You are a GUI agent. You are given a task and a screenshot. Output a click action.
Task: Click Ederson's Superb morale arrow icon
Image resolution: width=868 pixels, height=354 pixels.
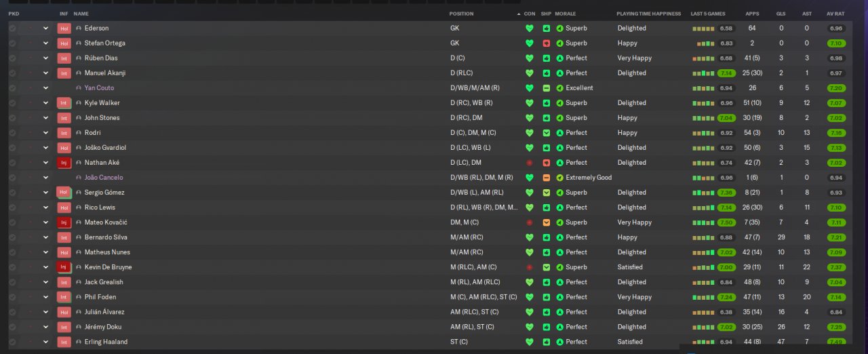click(559, 28)
